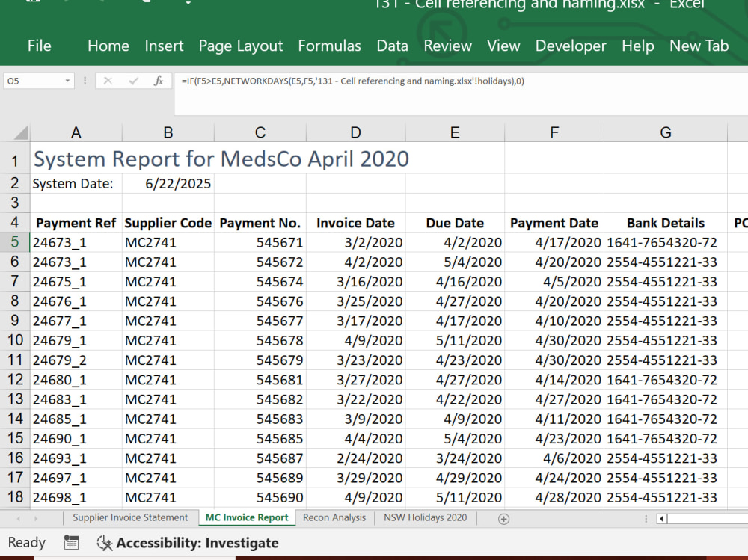Click the Select All corner triangle
748x560 pixels.
[x=20, y=132]
